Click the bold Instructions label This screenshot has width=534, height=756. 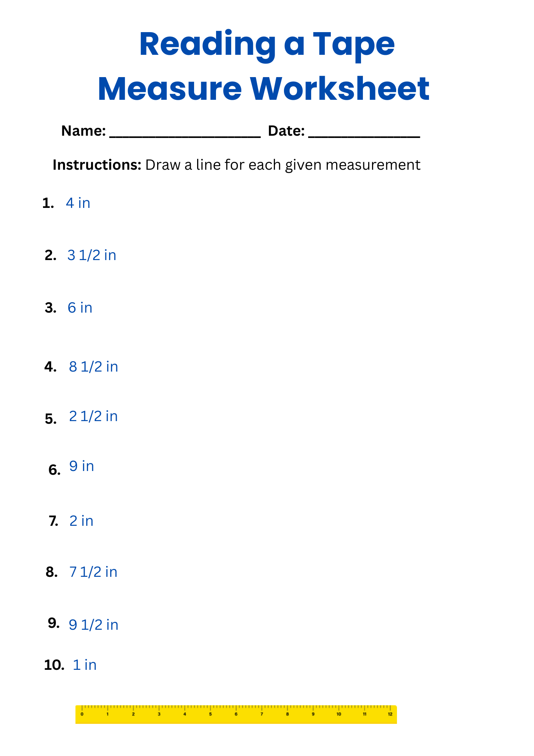97,165
